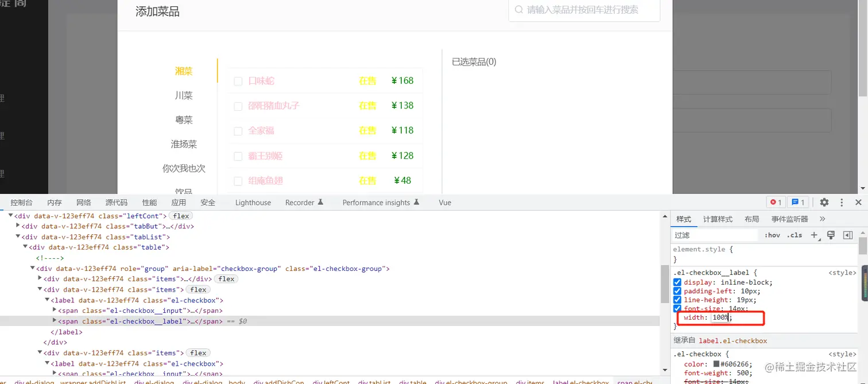The width and height of the screenshot is (868, 384).
Task: Click the blue message count badge
Action: point(799,202)
